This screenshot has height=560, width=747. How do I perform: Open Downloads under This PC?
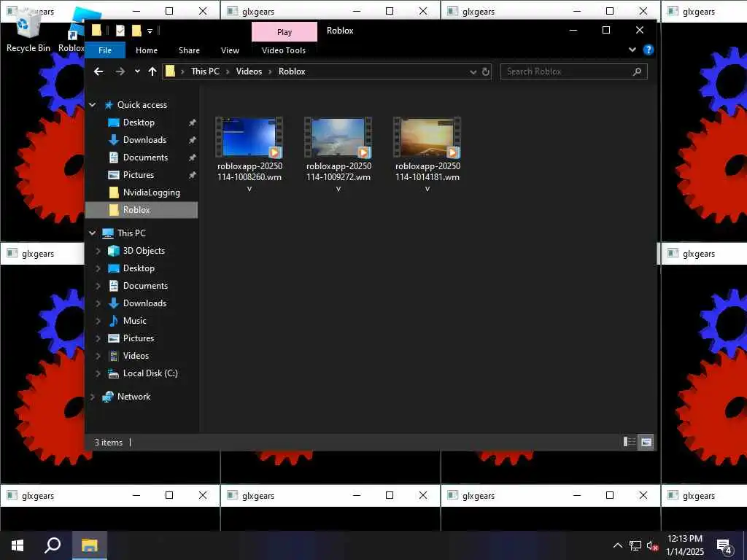[x=145, y=303]
